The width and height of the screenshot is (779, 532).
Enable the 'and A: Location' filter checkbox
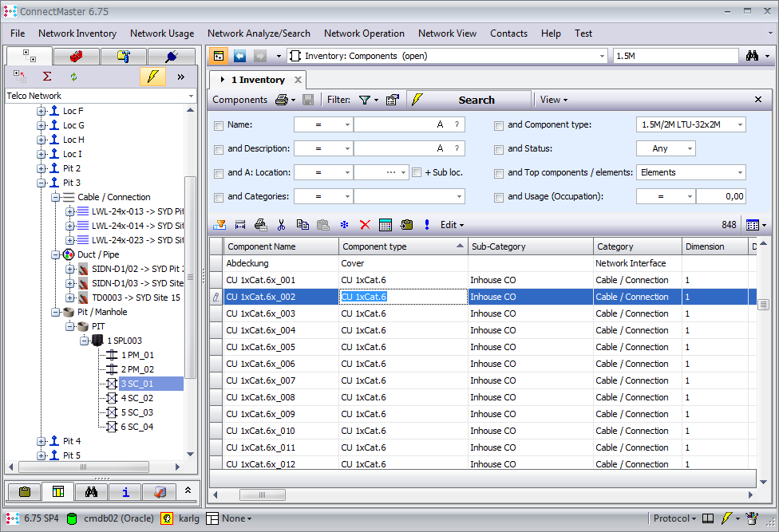[x=219, y=173]
